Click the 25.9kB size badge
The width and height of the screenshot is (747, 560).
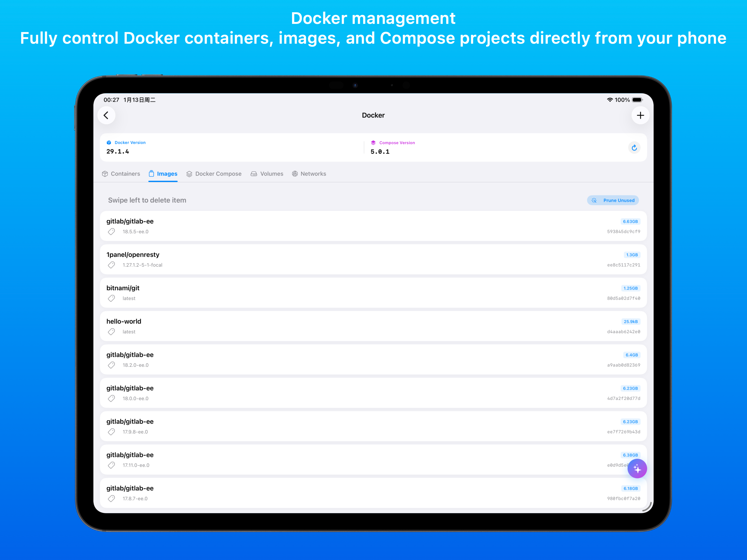point(631,322)
